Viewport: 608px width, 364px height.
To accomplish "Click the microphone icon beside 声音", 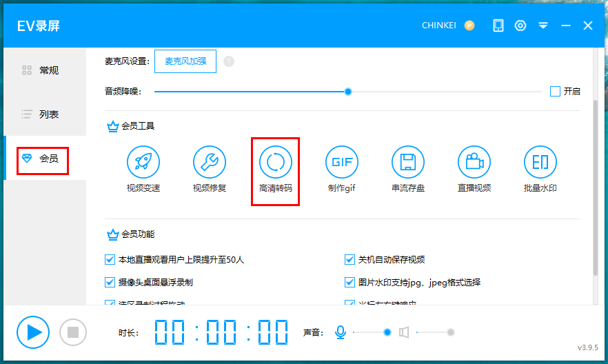I will [x=341, y=332].
